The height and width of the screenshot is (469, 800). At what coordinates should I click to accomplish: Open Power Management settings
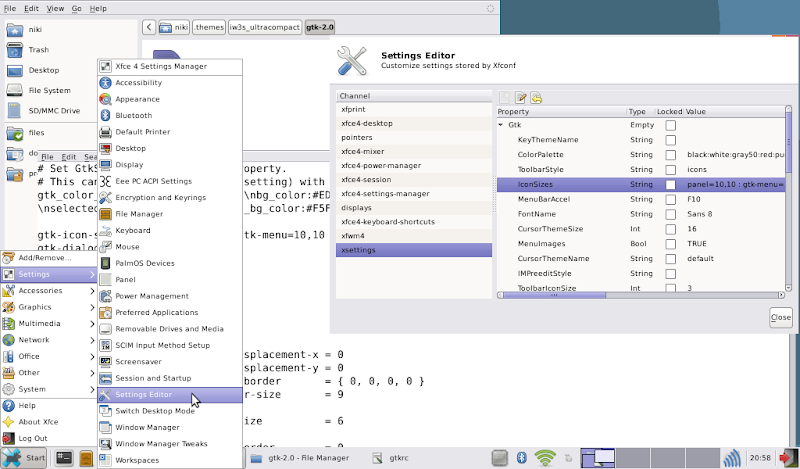click(x=170, y=296)
